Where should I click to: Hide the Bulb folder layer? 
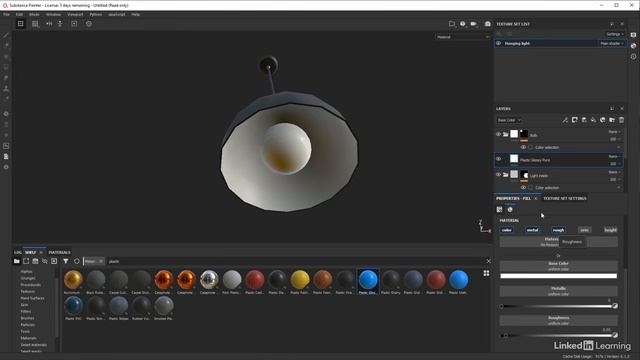tap(498, 134)
